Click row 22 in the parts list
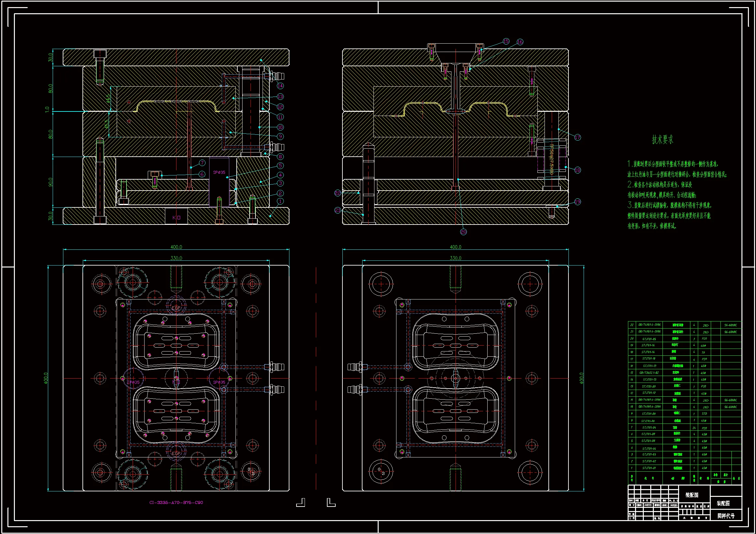Viewport: 756px width, 534px height. tap(684, 325)
